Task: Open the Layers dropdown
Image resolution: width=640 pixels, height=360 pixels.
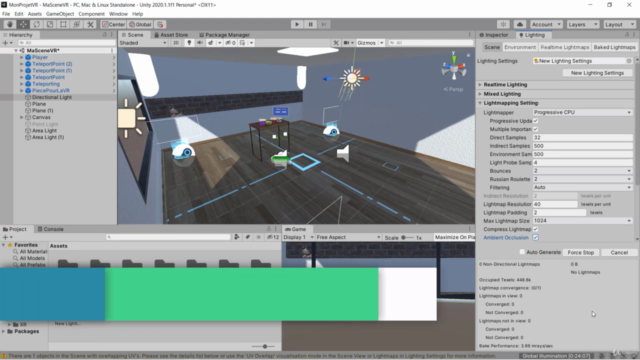Action: coord(582,24)
